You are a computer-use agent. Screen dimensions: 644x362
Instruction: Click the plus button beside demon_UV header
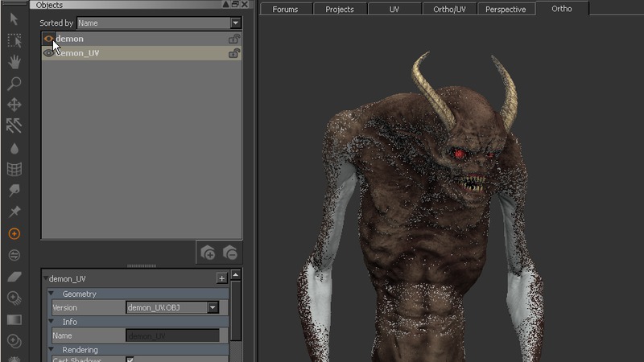[221, 278]
